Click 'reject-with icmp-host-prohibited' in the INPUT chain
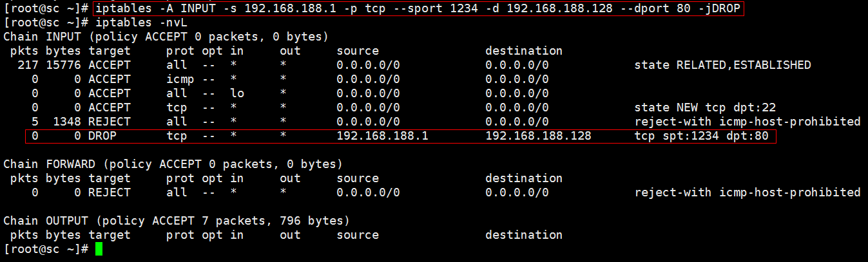The height and width of the screenshot is (262, 868). coord(747,122)
